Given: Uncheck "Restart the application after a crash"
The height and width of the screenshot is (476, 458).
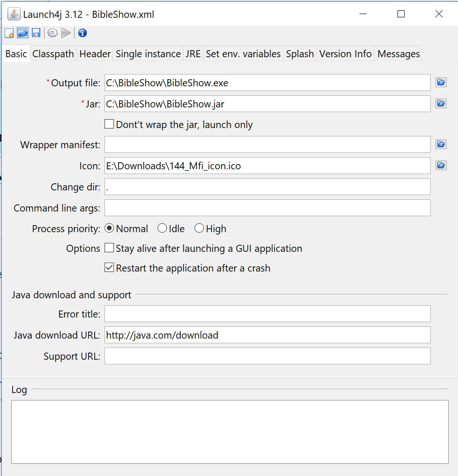Looking at the screenshot, I should pyautogui.click(x=109, y=268).
